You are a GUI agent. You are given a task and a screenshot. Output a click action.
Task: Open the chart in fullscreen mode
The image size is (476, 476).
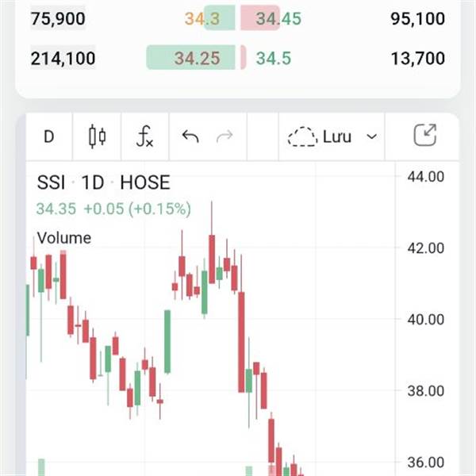(426, 136)
